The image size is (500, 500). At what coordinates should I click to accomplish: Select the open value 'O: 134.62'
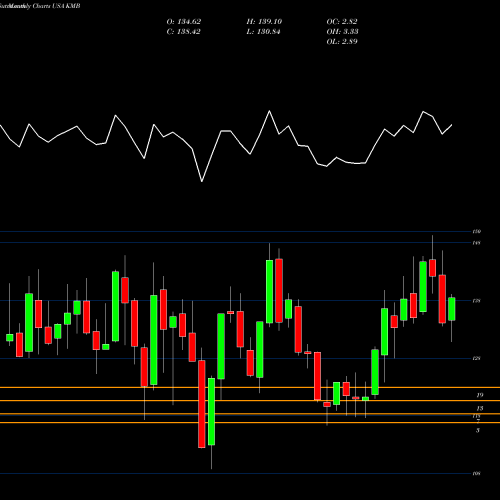184,22
